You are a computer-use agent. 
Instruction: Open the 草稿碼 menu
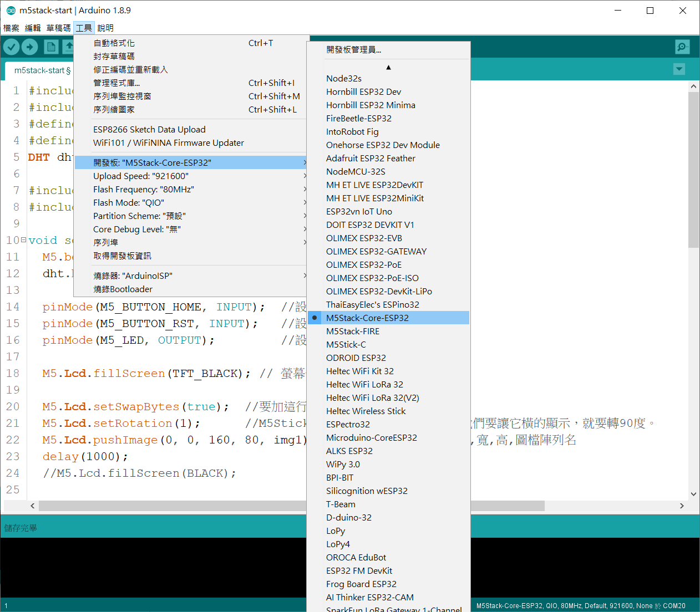click(58, 28)
